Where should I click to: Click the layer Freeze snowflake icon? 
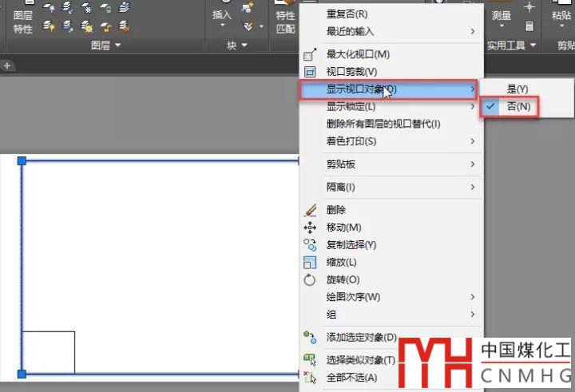pos(86,6)
